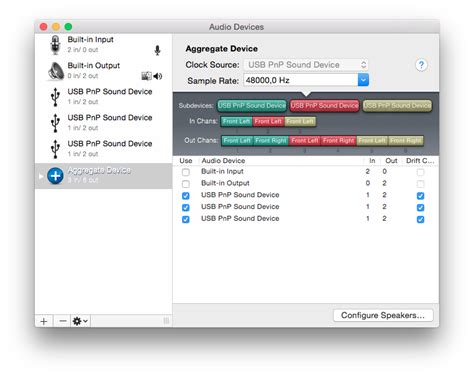Open the gear action menu
This screenshot has width=474, height=377.
pos(80,321)
